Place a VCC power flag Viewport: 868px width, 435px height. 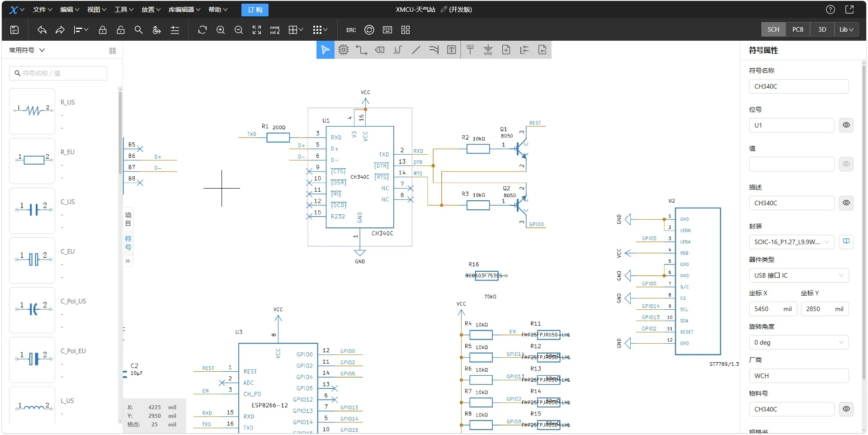(470, 50)
